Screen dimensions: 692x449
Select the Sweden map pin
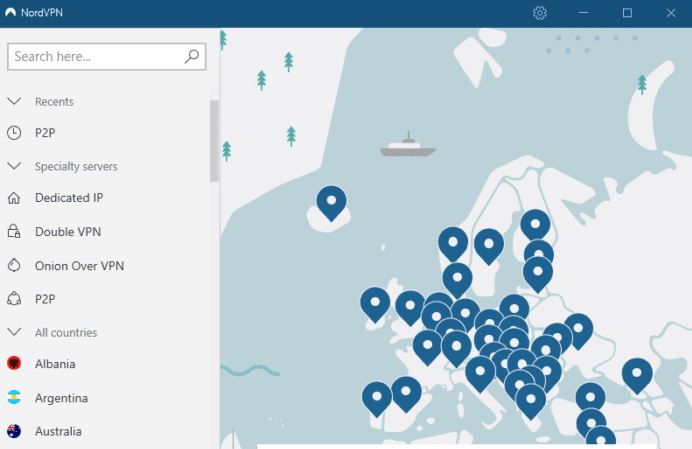pos(489,246)
